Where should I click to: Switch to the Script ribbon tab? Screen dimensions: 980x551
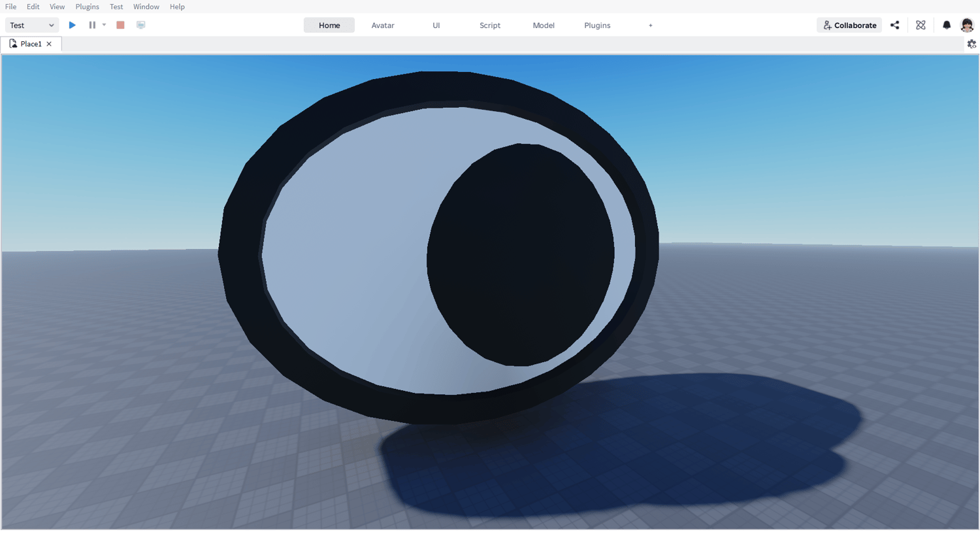[x=490, y=25]
